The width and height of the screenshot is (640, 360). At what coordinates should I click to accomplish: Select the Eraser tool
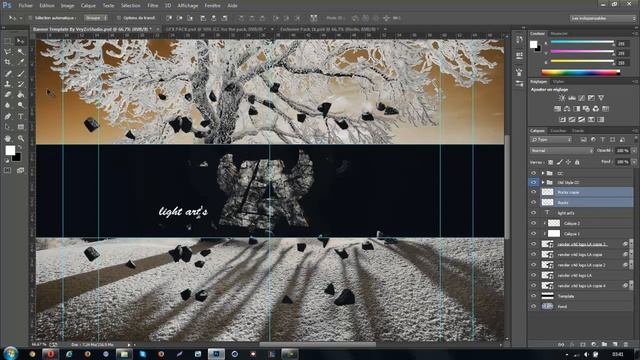click(8, 95)
